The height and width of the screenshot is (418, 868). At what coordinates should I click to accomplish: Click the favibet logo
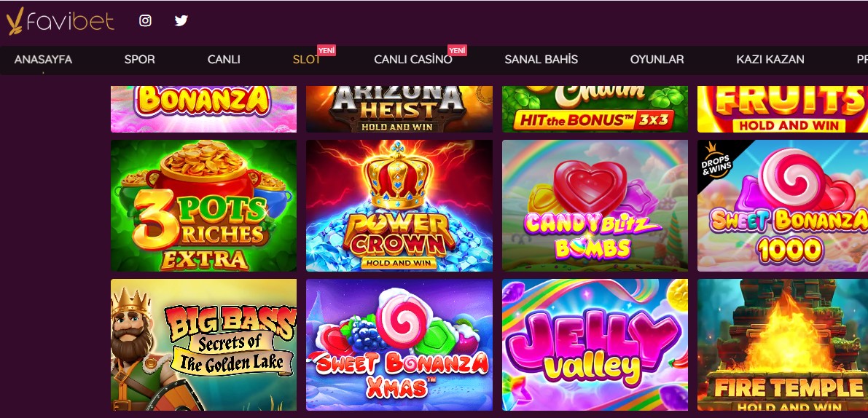coord(60,21)
